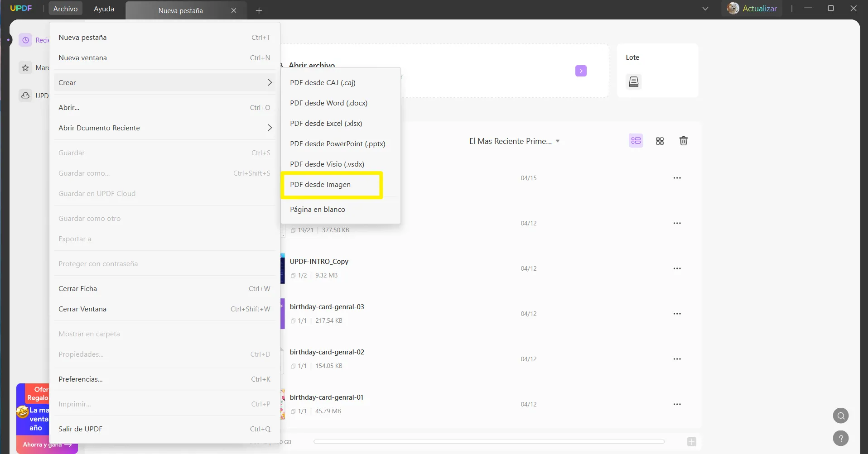Open more options for the 04/15 file

[677, 178]
